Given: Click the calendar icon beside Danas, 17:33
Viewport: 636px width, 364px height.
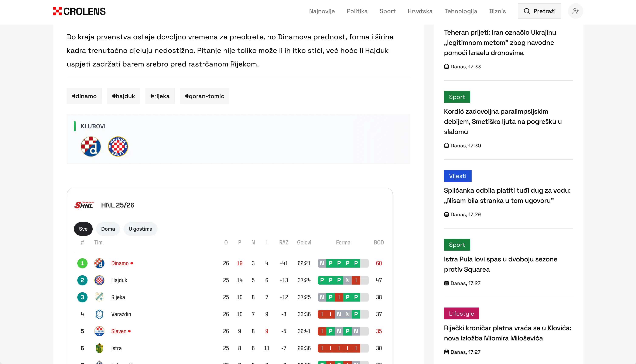Looking at the screenshot, I should click(x=447, y=66).
